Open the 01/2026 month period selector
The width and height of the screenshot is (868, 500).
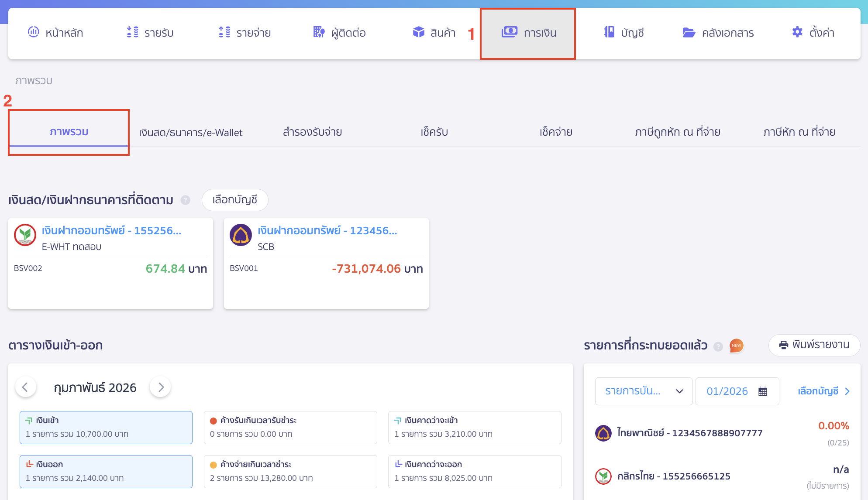[x=727, y=391]
